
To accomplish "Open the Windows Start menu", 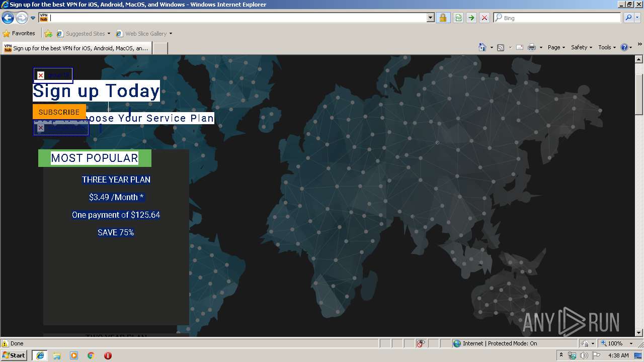I will pos(14,355).
